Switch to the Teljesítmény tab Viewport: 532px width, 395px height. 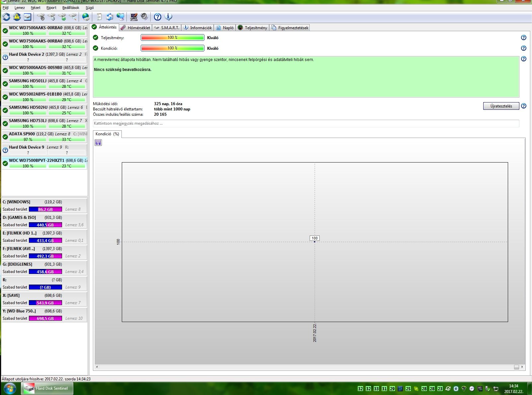point(253,28)
